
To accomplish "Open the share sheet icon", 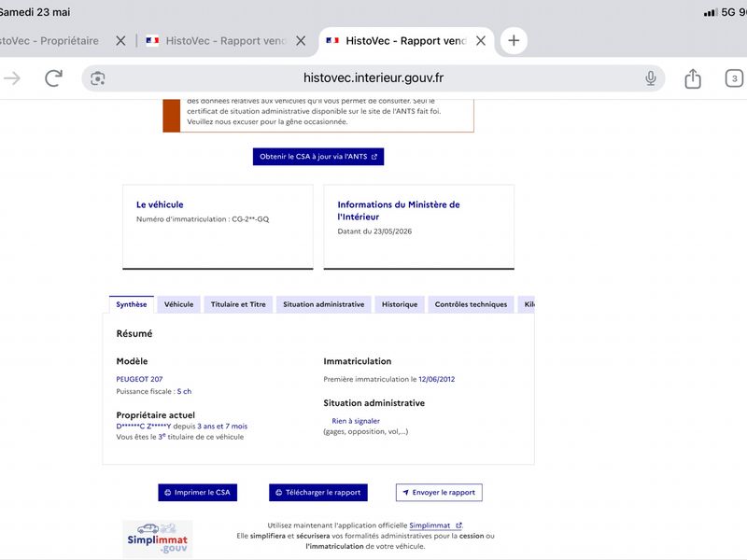I will point(693,78).
